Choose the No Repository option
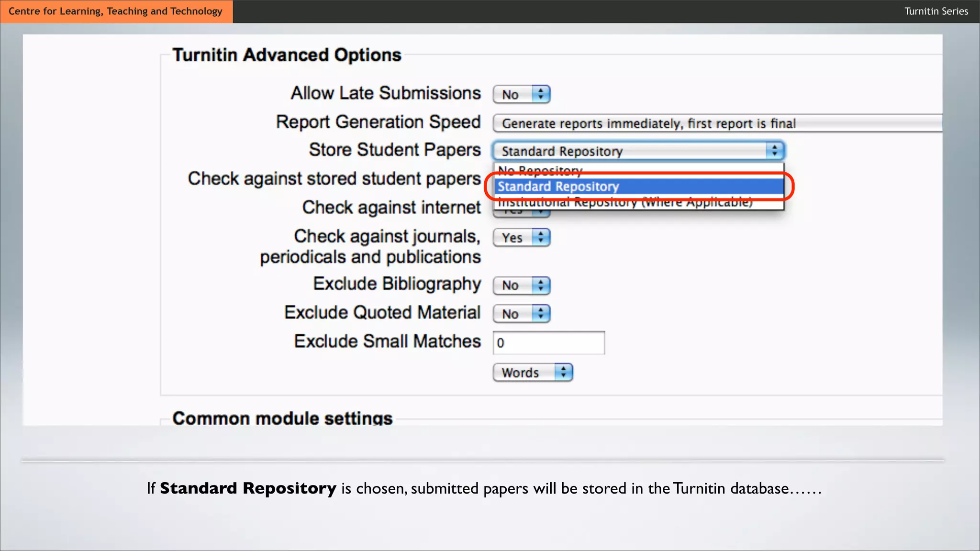Screen dimensions: 980x551 540,169
